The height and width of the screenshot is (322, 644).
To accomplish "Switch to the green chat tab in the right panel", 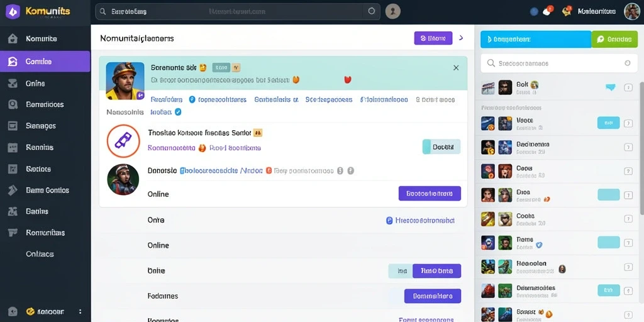I will [x=615, y=39].
